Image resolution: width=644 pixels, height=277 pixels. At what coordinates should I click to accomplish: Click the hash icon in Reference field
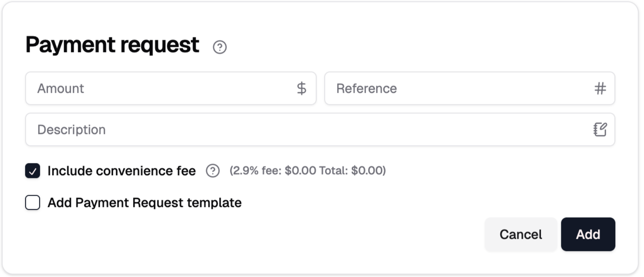pyautogui.click(x=600, y=89)
